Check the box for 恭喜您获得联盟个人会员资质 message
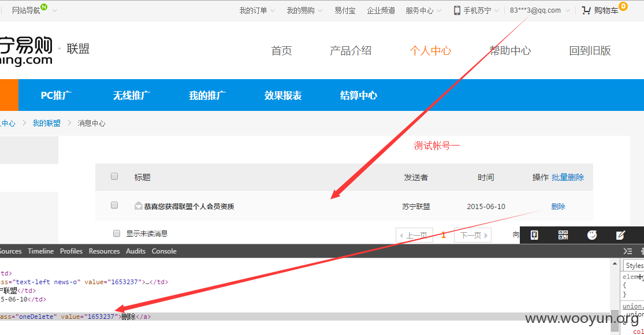Viewport: 644px width, 335px height. pyautogui.click(x=114, y=205)
